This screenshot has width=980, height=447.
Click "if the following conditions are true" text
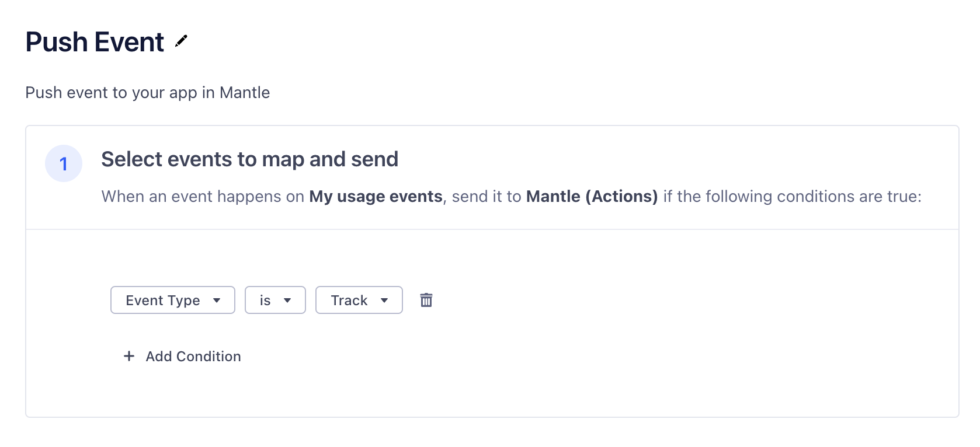click(792, 197)
